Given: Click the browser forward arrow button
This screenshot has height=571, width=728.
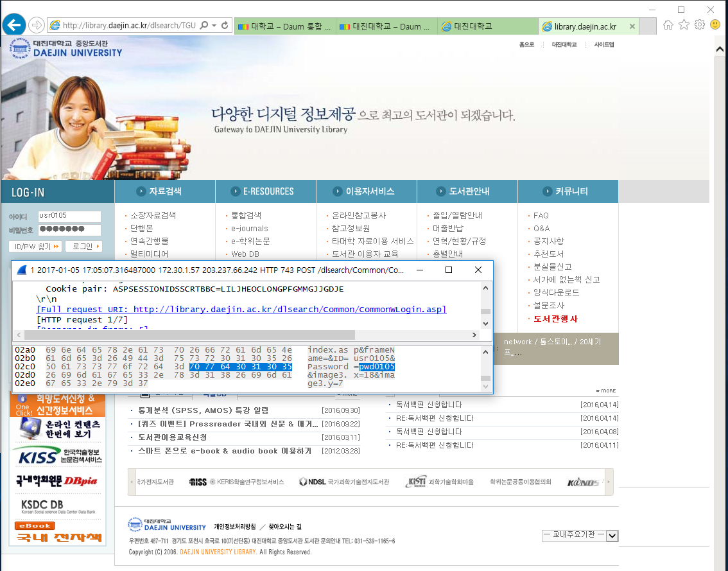Looking at the screenshot, I should [x=36, y=25].
